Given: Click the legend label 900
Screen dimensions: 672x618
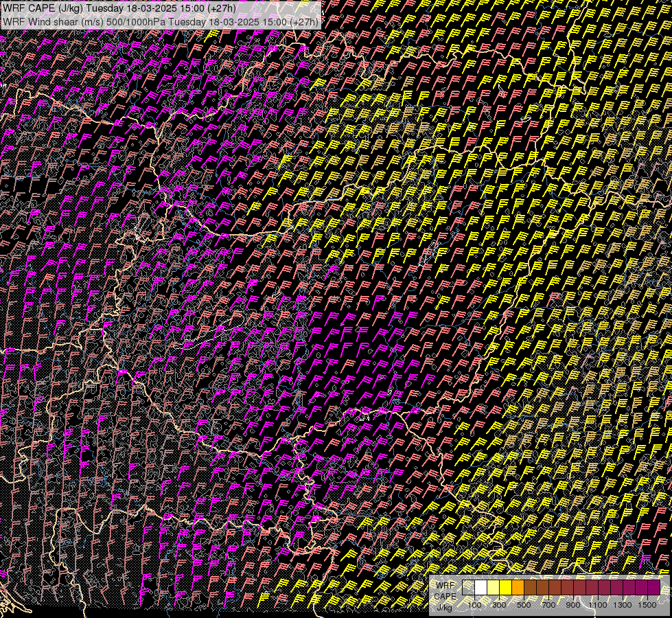Looking at the screenshot, I should tap(573, 605).
